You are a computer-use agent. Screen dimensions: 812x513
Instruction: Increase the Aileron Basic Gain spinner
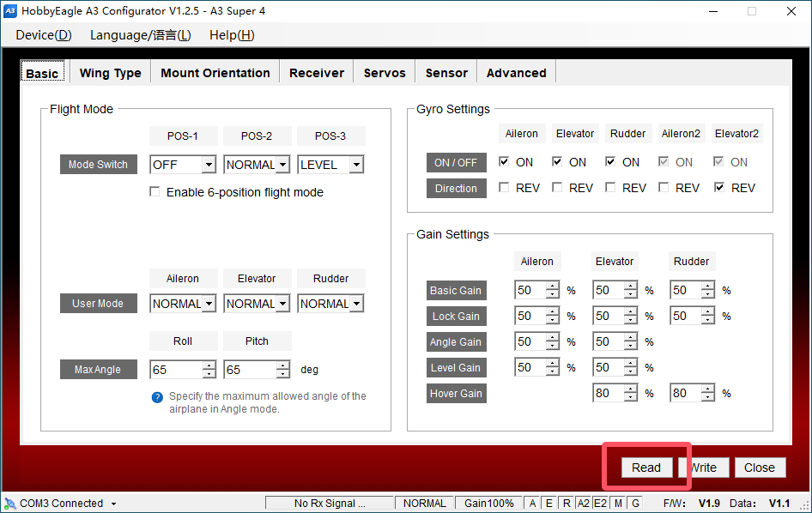[553, 286]
